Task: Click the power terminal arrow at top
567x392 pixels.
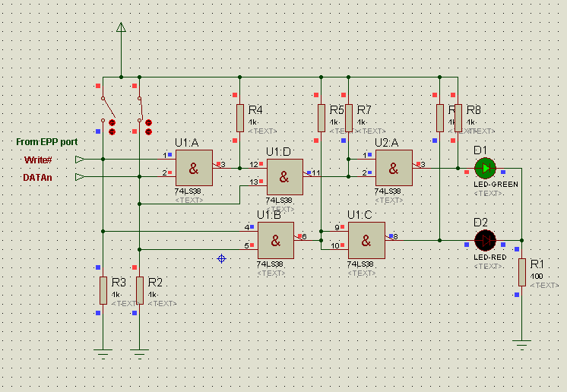Action: 121,28
